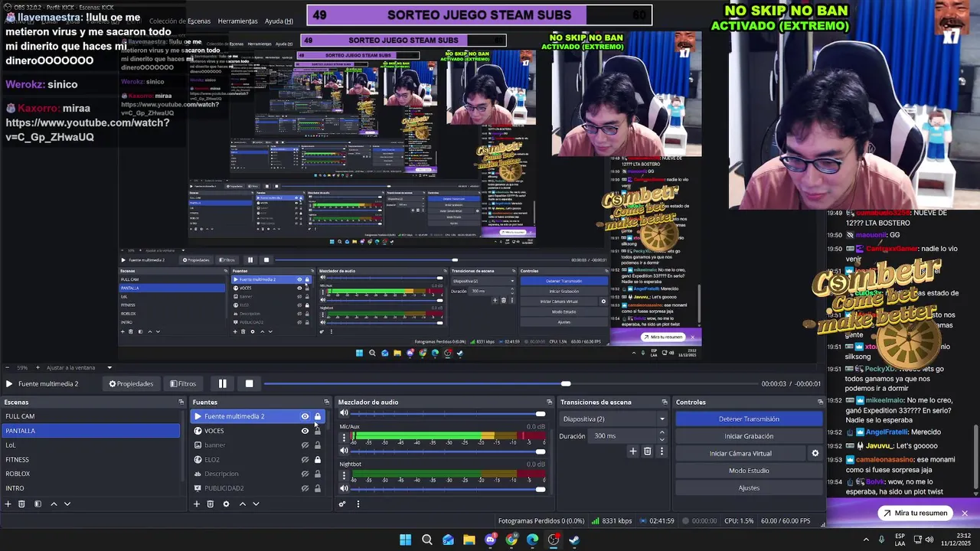Toggle the lock on the banner source

coord(318,445)
